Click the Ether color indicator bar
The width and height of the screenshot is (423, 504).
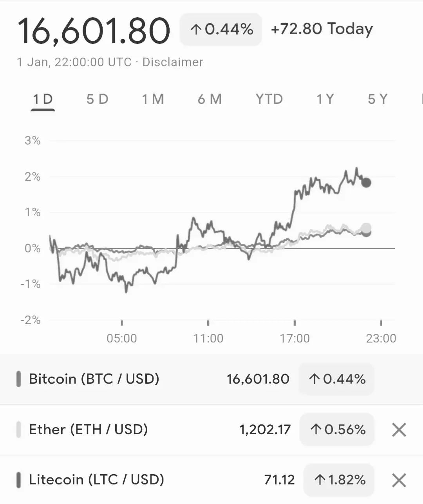pyautogui.click(x=18, y=430)
